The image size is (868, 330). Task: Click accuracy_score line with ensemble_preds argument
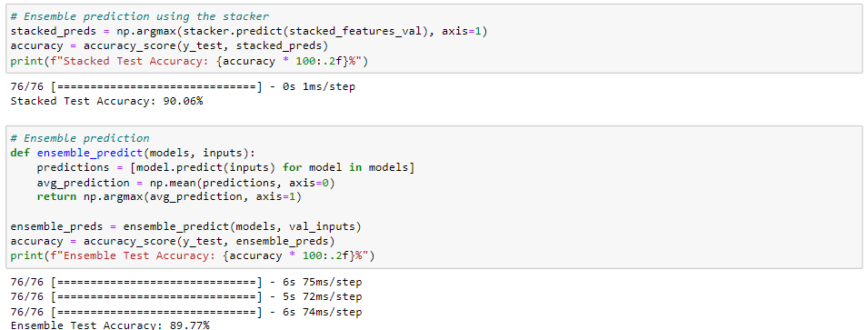tap(173, 242)
